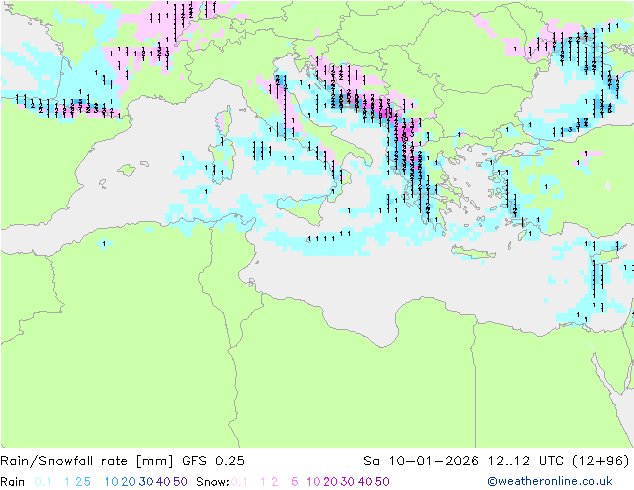Select the Rain legend 40 value

click(163, 482)
